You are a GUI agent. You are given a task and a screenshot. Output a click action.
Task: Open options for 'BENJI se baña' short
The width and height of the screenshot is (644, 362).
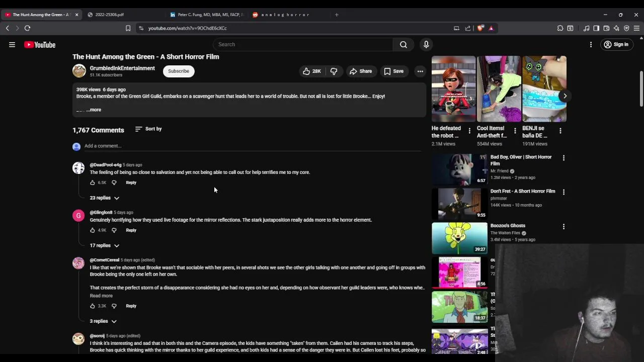click(x=560, y=131)
